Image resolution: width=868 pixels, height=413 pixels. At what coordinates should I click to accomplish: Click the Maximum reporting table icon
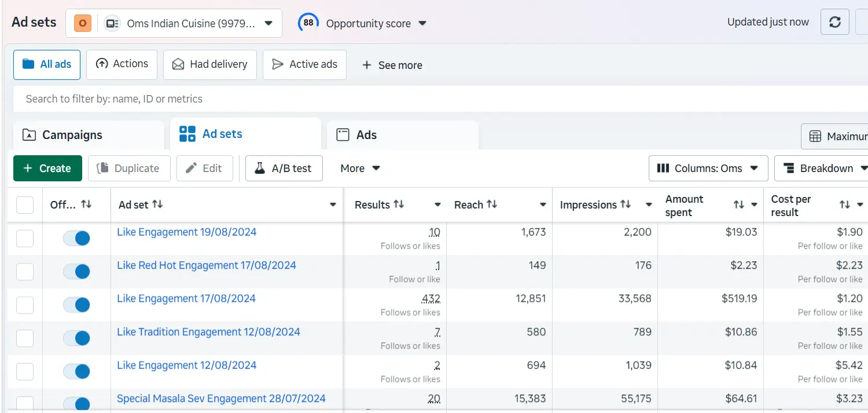click(x=816, y=136)
